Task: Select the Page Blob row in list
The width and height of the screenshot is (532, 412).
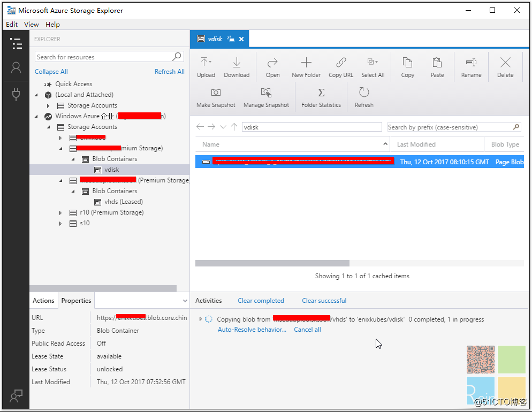Action: click(360, 162)
